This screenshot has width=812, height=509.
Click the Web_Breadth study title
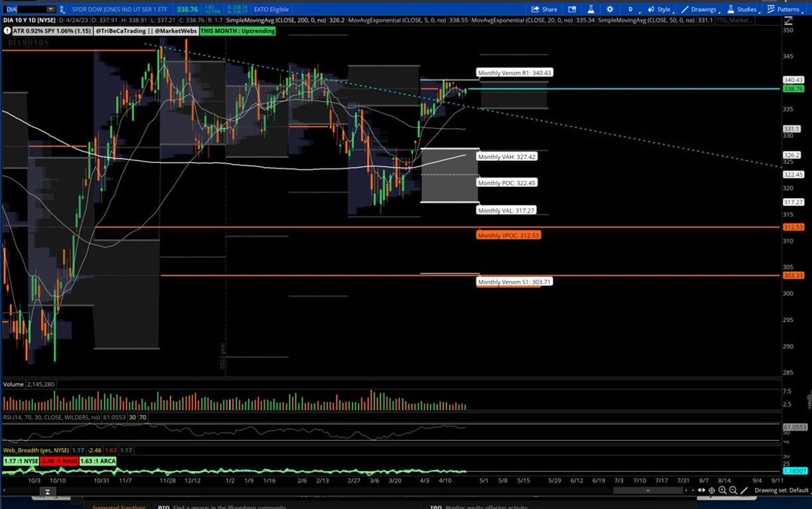[x=35, y=450]
